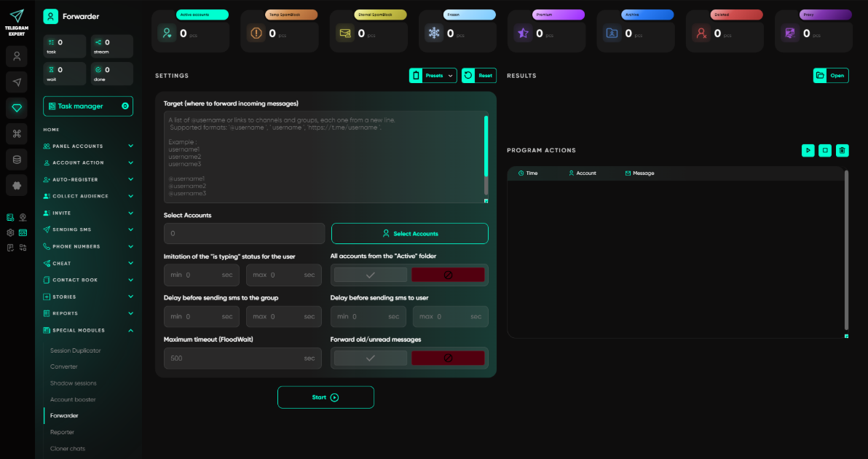Click the Start button
The height and width of the screenshot is (459, 868).
pos(325,398)
